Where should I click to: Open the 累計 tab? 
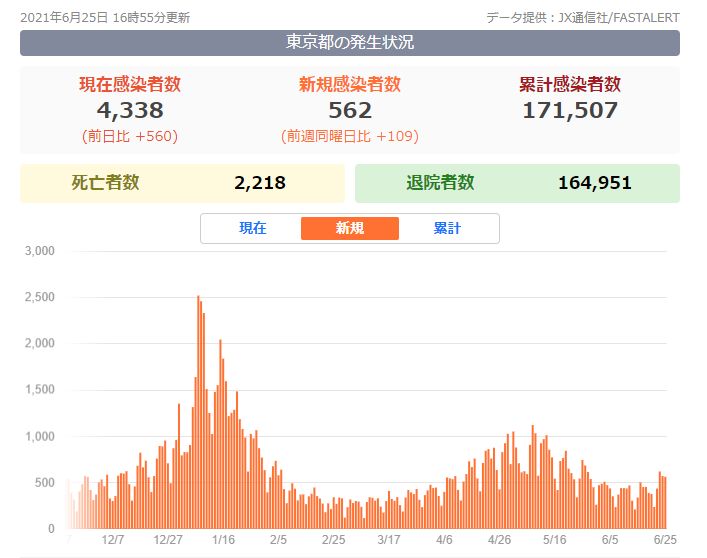point(447,228)
